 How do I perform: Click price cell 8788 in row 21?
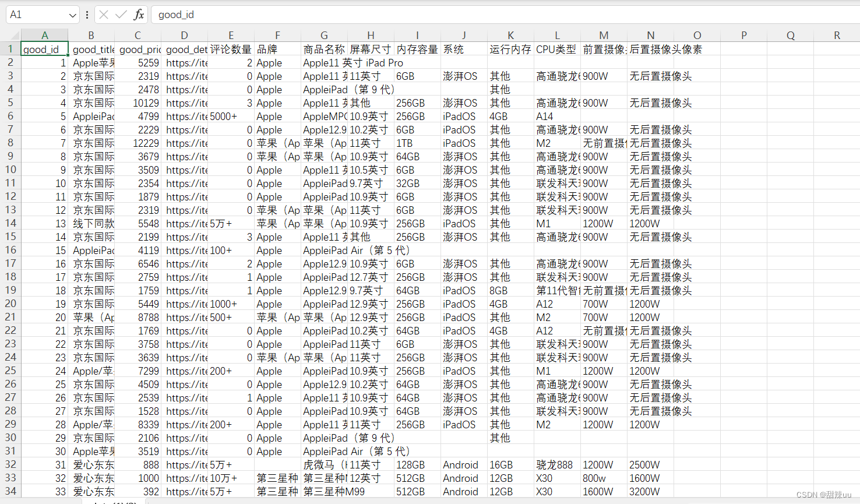point(138,318)
